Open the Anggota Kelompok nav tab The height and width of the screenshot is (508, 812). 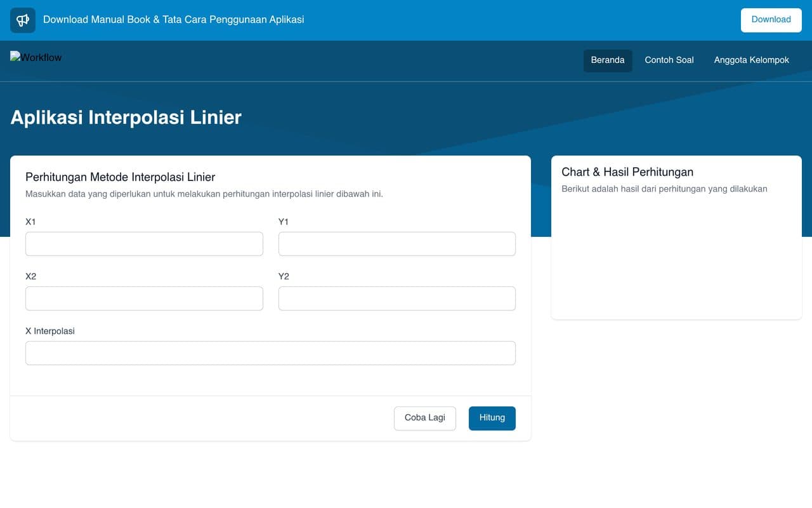pyautogui.click(x=752, y=60)
